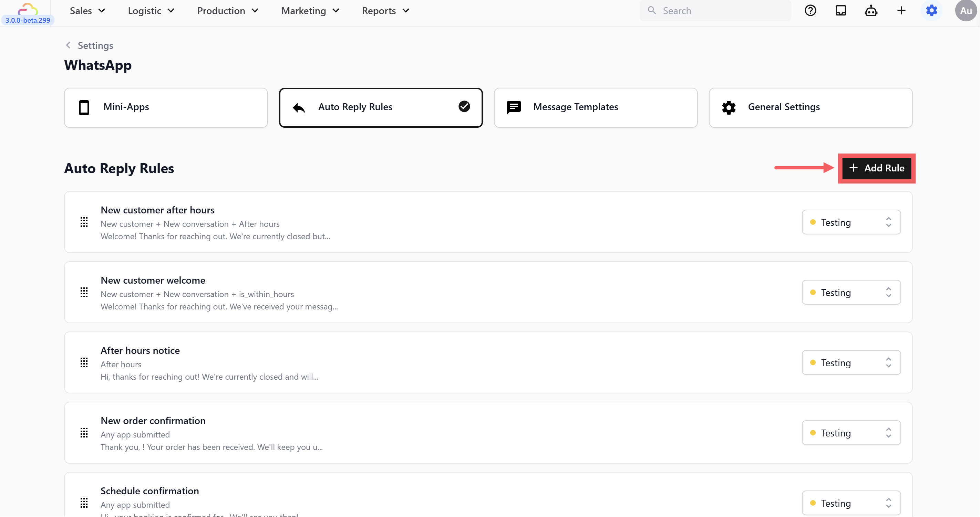Open General Settings card
The image size is (980, 517).
point(810,108)
